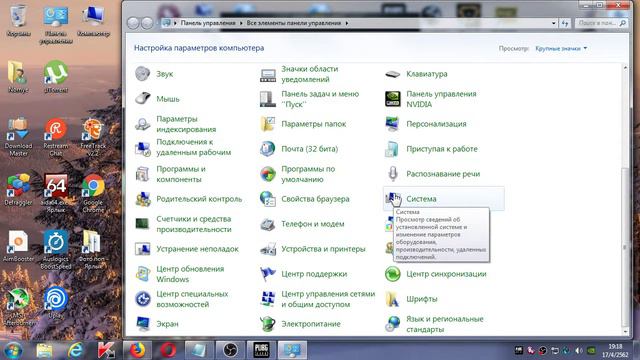The height and width of the screenshot is (360, 640).
Task: Open OBS Studio from the taskbar
Action: point(230,350)
